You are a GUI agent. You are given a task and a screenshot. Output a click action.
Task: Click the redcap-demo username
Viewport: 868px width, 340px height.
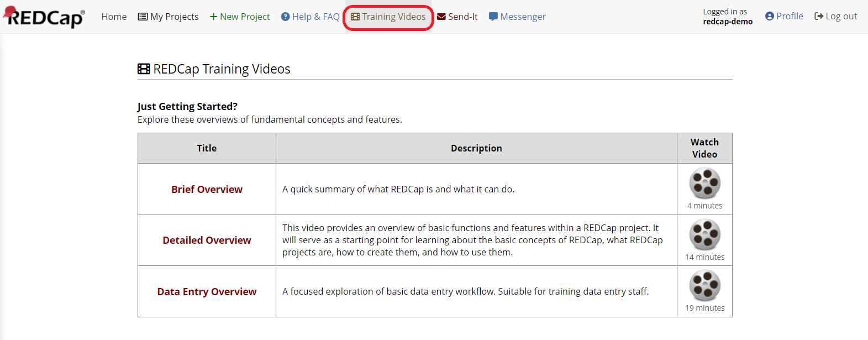pos(728,22)
